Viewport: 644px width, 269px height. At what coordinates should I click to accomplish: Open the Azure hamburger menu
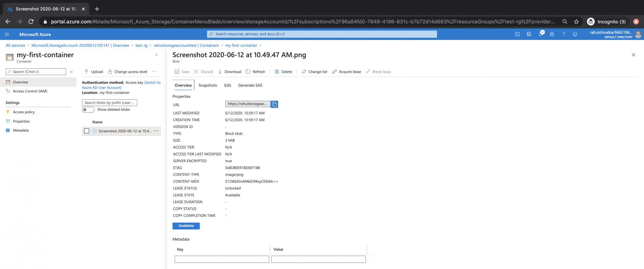[7, 34]
